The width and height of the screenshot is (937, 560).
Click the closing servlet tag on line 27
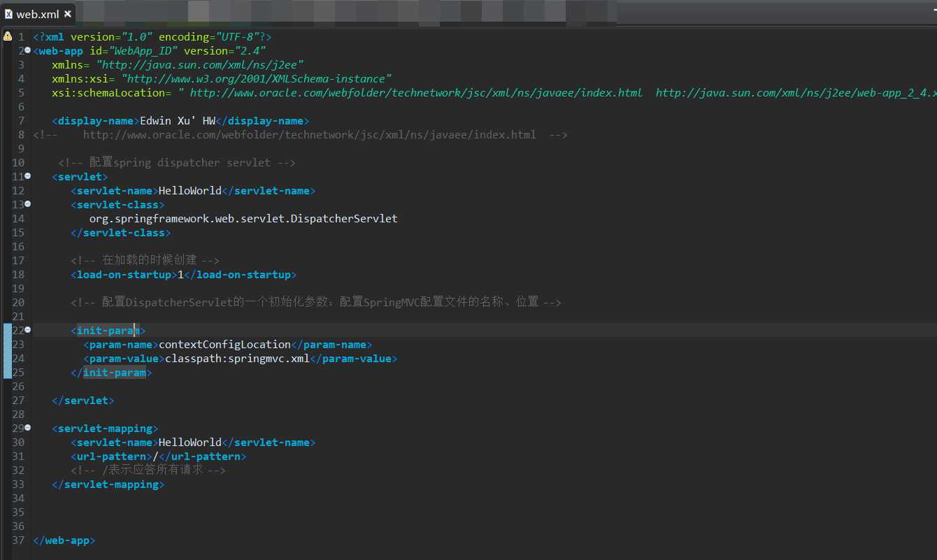83,400
